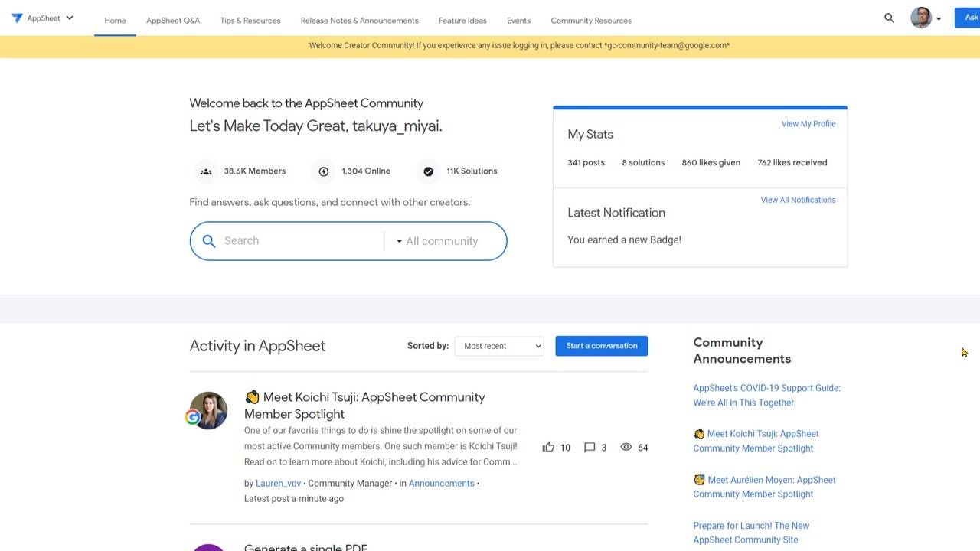The height and width of the screenshot is (551, 980).
Task: View All Notifications
Action: point(798,200)
